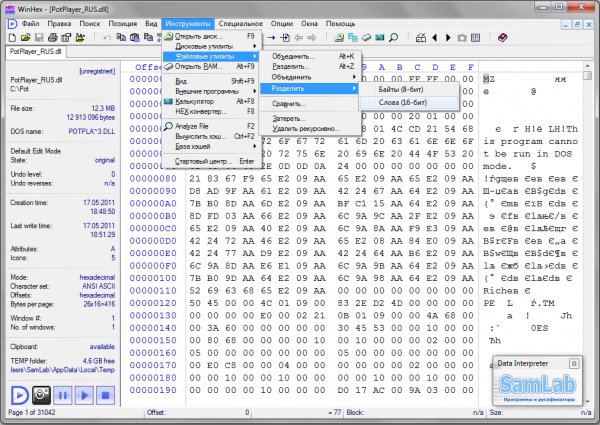Click the red help book toolbar icon
600x425 pixels.
(x=502, y=37)
